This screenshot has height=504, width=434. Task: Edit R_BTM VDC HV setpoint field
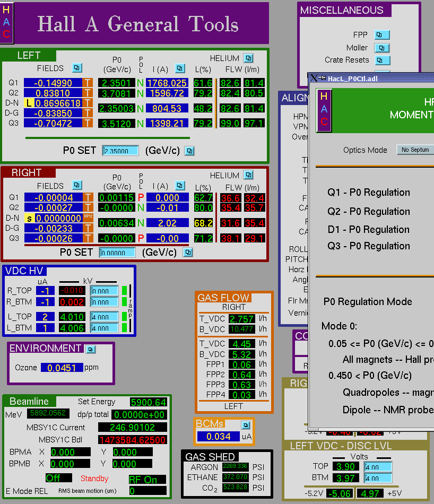104,302
